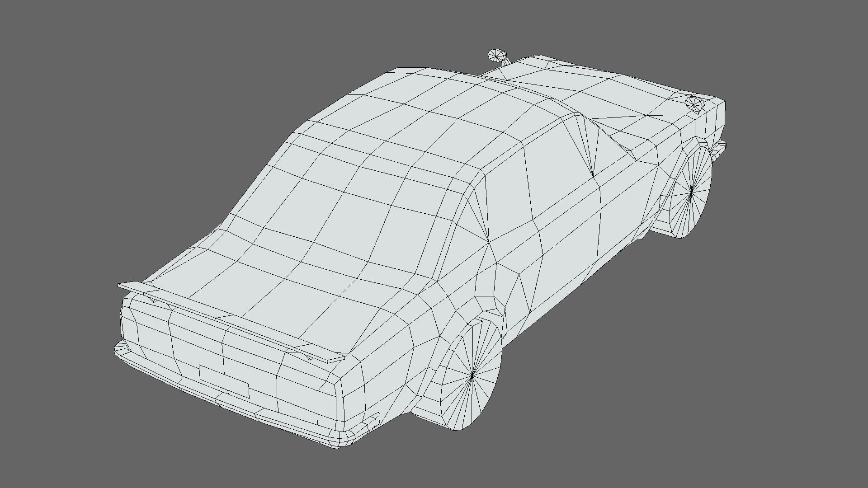Select the rear license plate on the car
Viewport: 868px width, 488px height.
(x=224, y=382)
